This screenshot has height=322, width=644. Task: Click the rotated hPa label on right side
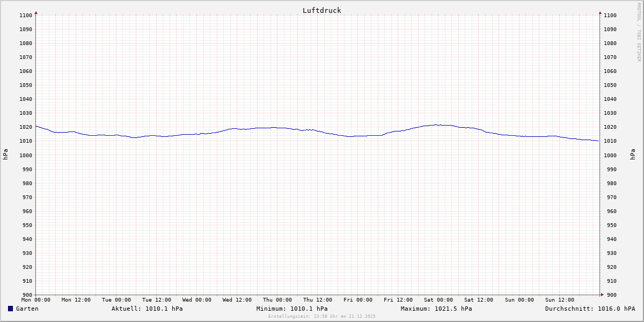[x=633, y=155]
